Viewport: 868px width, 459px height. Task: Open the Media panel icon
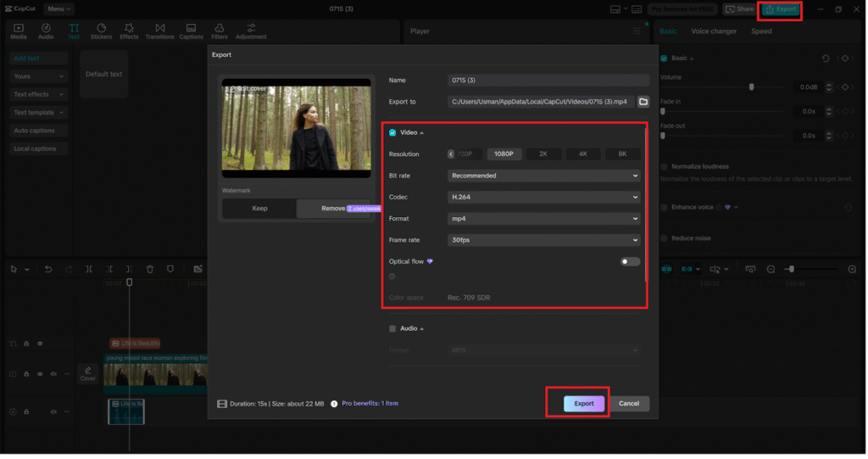tap(19, 31)
